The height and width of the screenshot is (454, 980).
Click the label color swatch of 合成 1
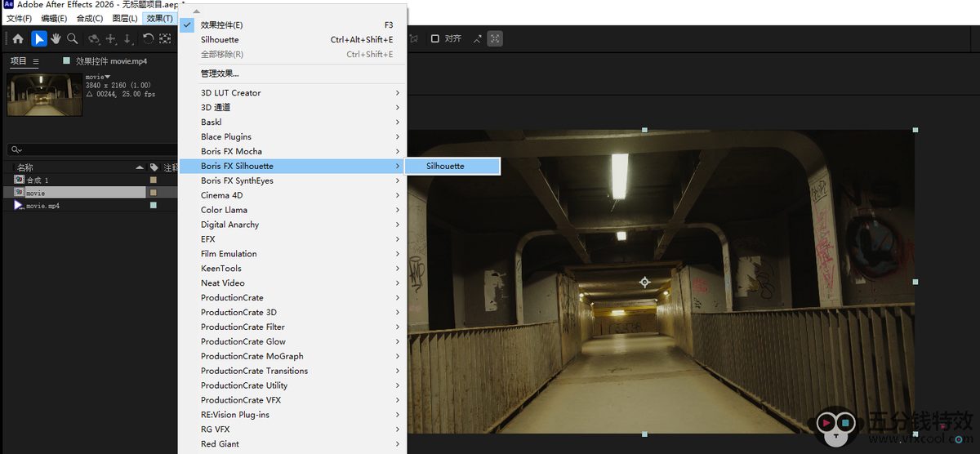click(153, 180)
